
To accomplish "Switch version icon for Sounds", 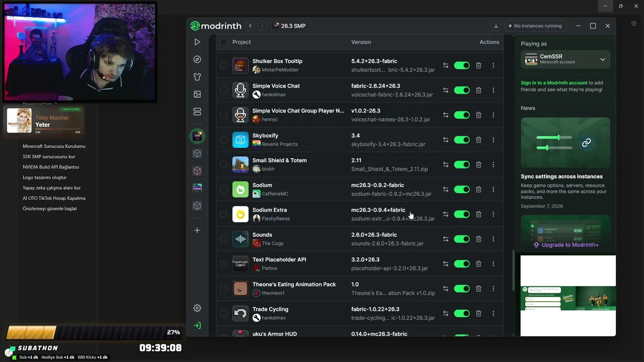I will click(446, 239).
